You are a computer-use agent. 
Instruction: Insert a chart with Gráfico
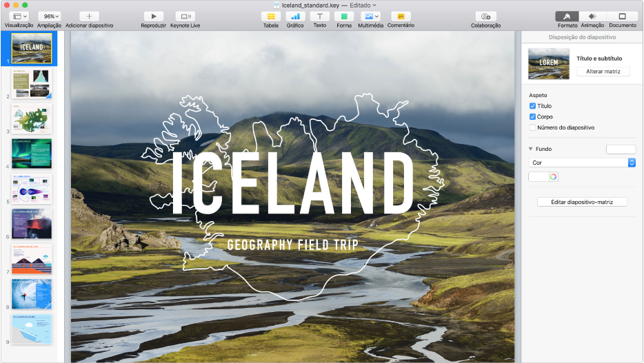[x=295, y=17]
